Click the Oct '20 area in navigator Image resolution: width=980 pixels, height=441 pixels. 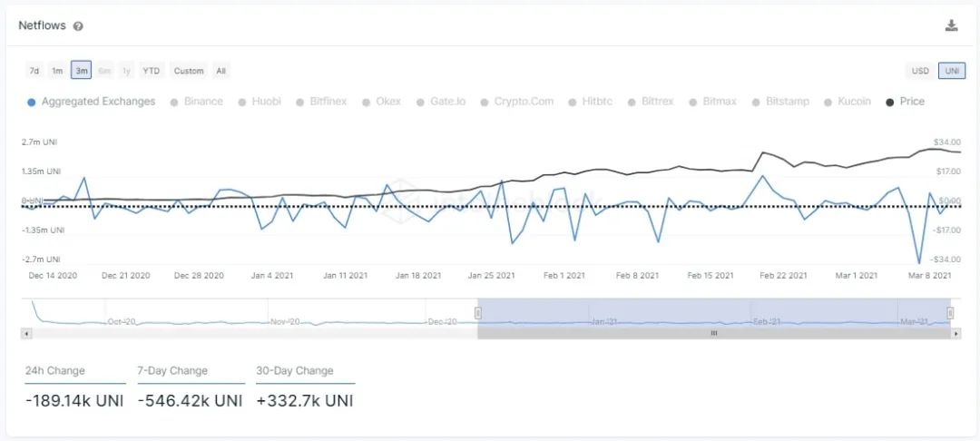click(x=120, y=321)
